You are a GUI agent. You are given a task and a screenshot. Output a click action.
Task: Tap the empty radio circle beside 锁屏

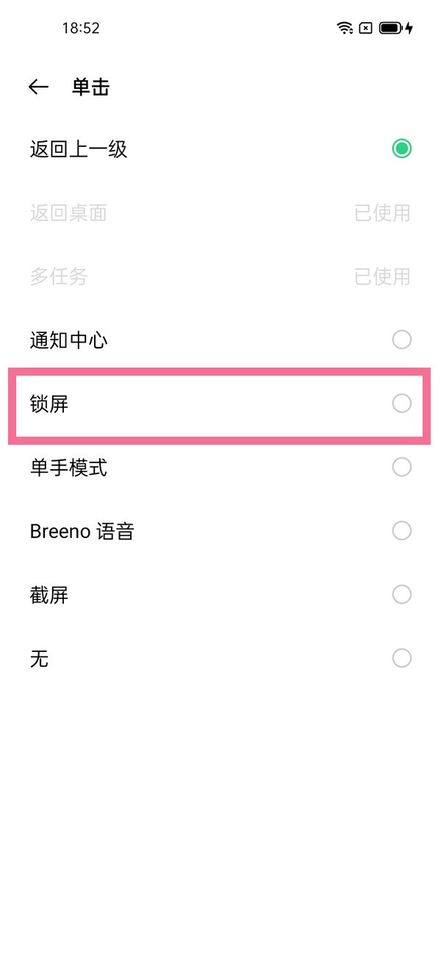coord(401,404)
